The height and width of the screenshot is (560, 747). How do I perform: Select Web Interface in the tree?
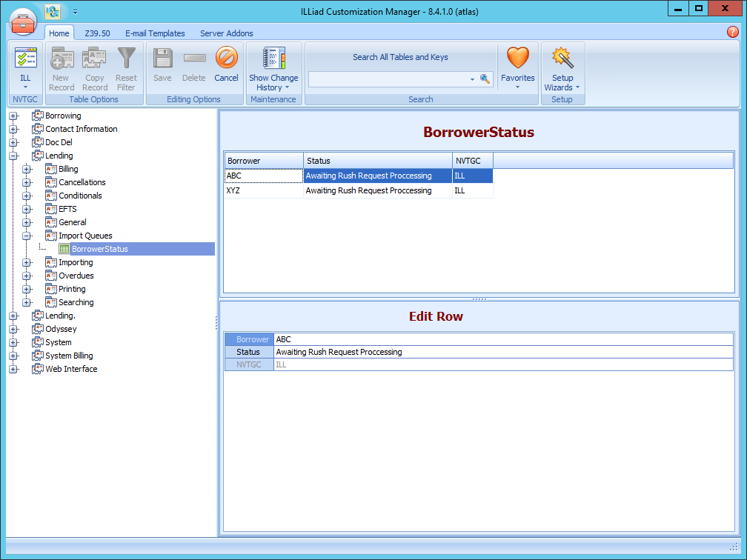[x=71, y=369]
